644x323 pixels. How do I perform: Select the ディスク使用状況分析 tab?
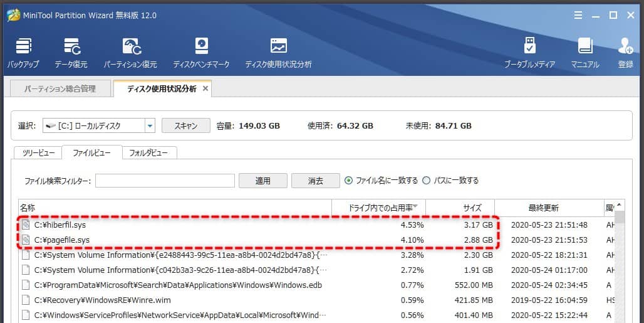[x=162, y=89]
